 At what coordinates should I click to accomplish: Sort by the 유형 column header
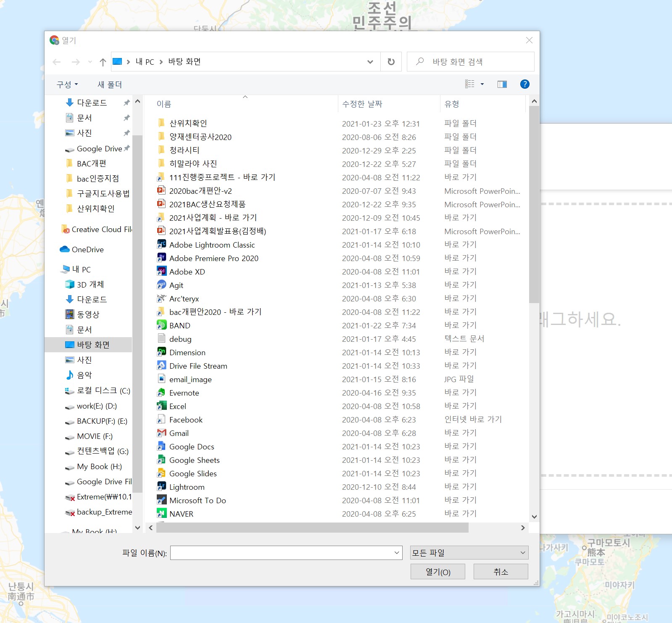pyautogui.click(x=452, y=104)
